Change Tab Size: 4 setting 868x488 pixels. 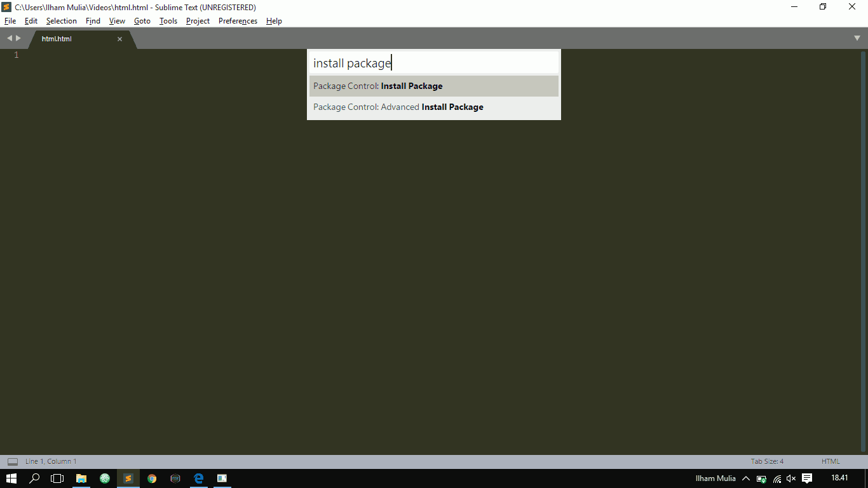[767, 461]
